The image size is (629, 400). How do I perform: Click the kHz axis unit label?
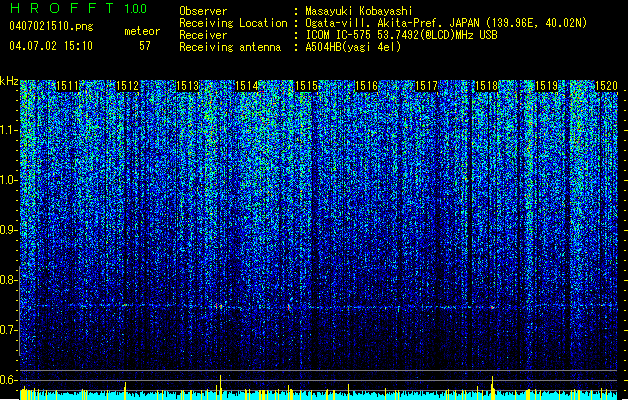[9, 81]
